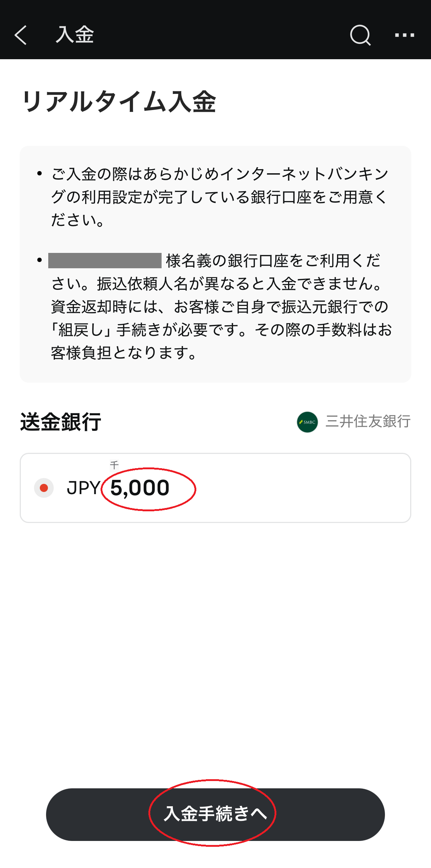The width and height of the screenshot is (431, 868).
Task: Tap the 振込依頼人名 warning sentence
Action: click(x=239, y=284)
